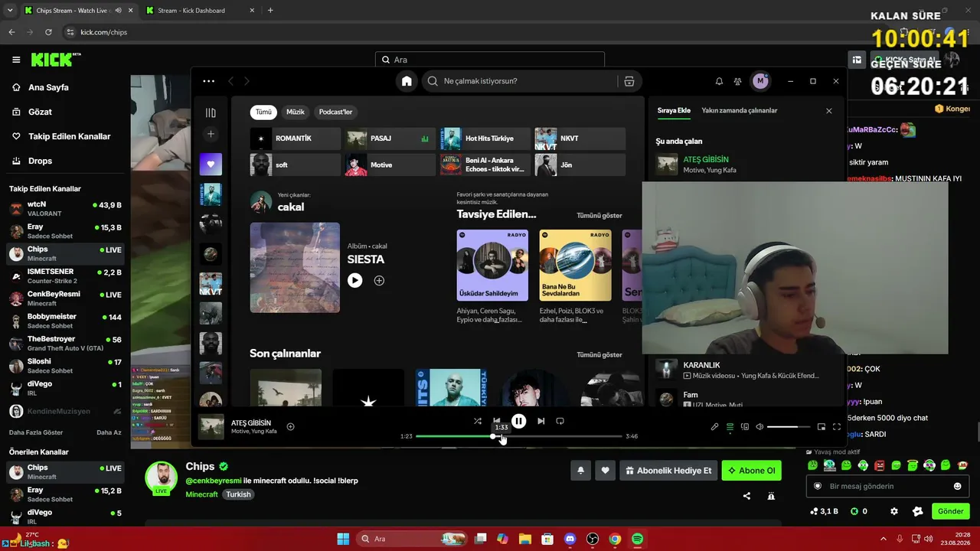Image resolution: width=980 pixels, height=551 pixels.
Task: Toggle shuffle in Spotify player
Action: coord(478,421)
